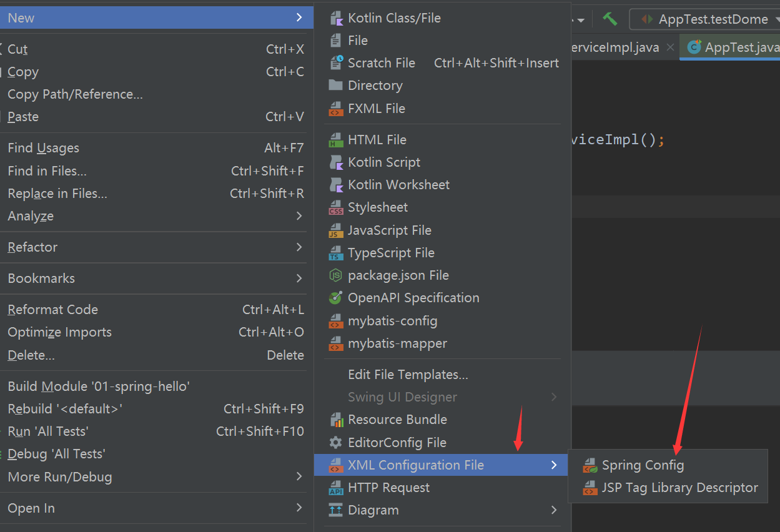This screenshot has width=780, height=532.
Task: Click the Stylesheet CSS icon
Action: (336, 207)
